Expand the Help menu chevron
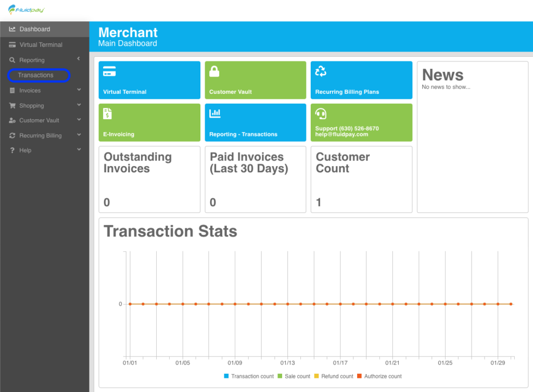This screenshot has height=392, width=533. coord(79,149)
